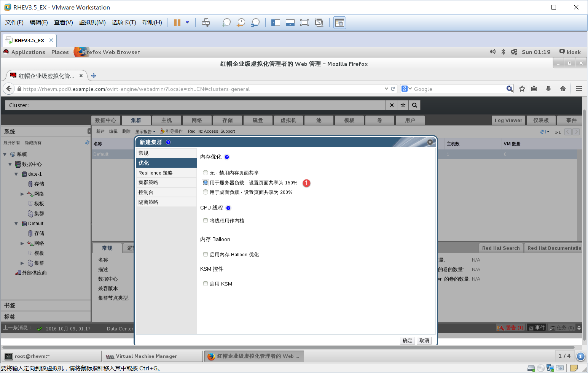The image size is (588, 373).
Task: Select 常规 in new cluster dialog sidebar
Action: (x=166, y=153)
